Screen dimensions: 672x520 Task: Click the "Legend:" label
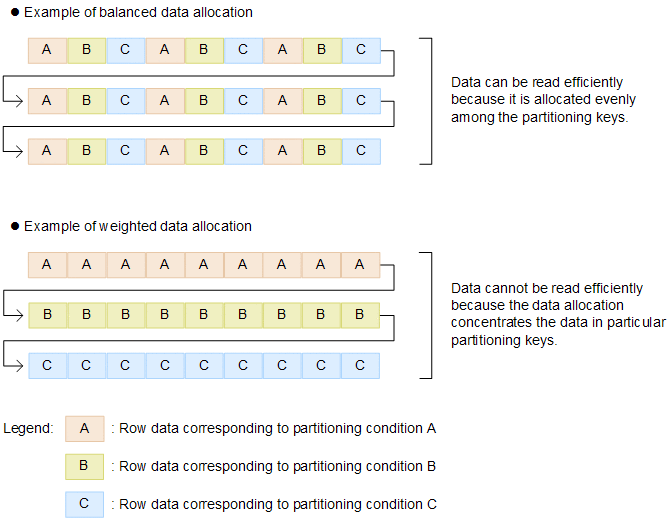28,429
